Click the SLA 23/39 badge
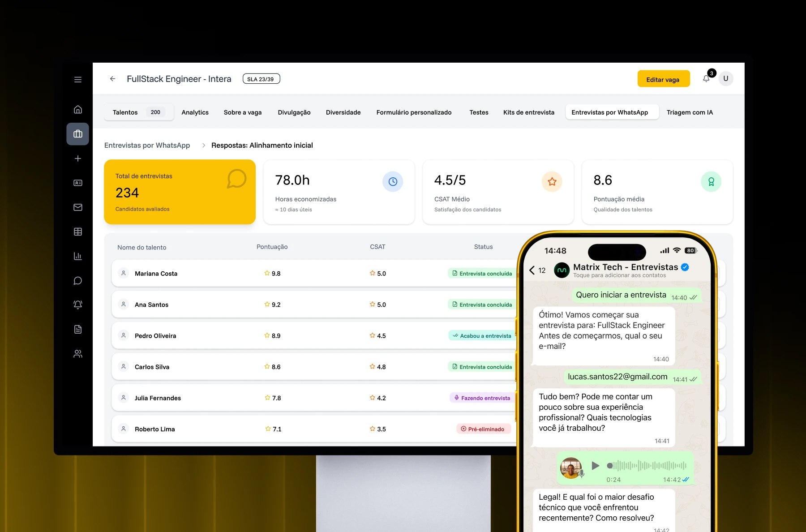Image resolution: width=806 pixels, height=532 pixels. 261,79
